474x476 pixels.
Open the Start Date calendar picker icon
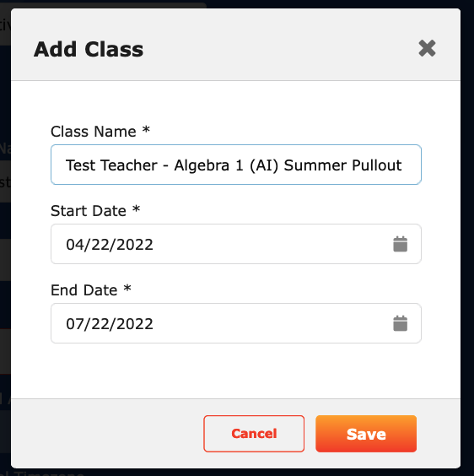(400, 244)
